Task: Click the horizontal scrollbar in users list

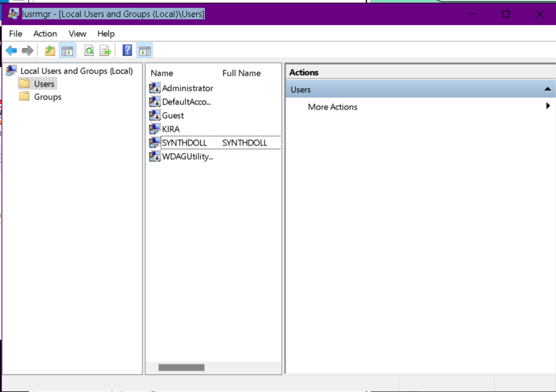Action: click(x=181, y=367)
